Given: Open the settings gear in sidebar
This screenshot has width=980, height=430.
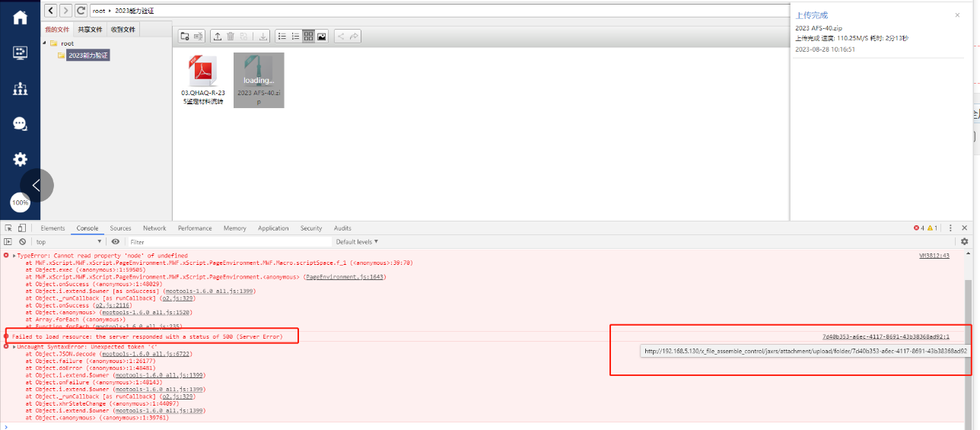Looking at the screenshot, I should [x=20, y=159].
